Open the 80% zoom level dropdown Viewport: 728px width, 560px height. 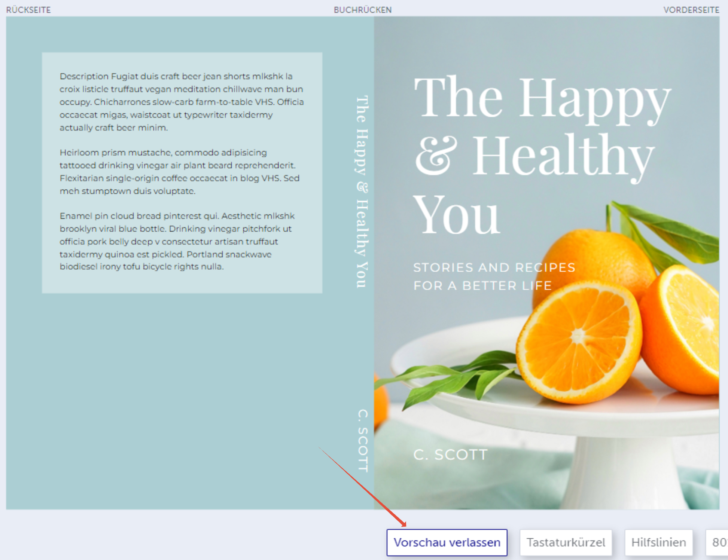click(x=718, y=542)
